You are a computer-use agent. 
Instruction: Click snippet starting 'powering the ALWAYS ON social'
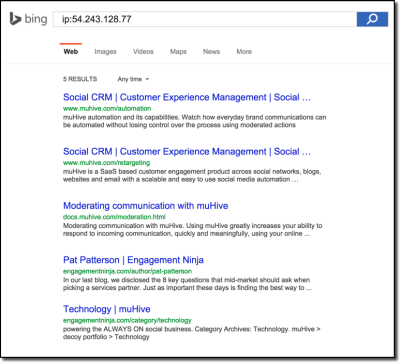(x=192, y=333)
